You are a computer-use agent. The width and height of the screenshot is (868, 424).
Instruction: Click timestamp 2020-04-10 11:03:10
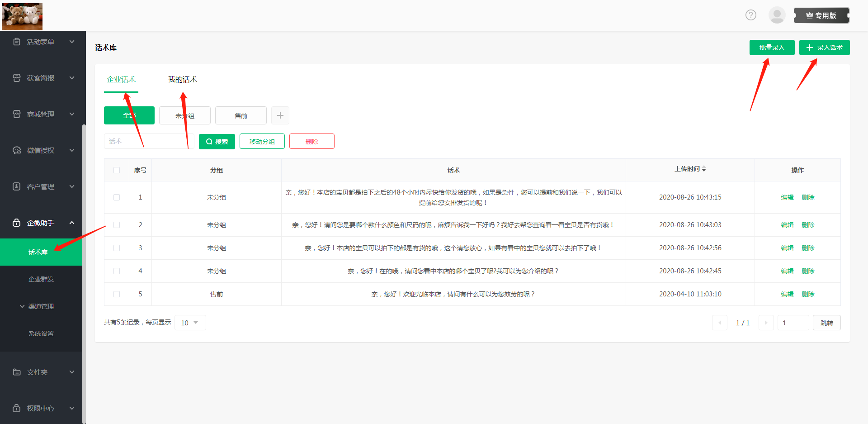pos(690,294)
